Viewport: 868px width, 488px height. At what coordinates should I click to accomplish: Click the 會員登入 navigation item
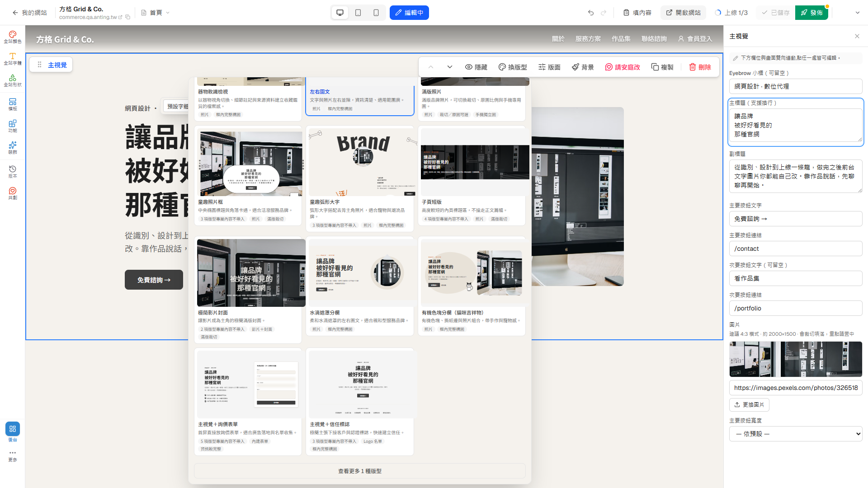point(695,39)
